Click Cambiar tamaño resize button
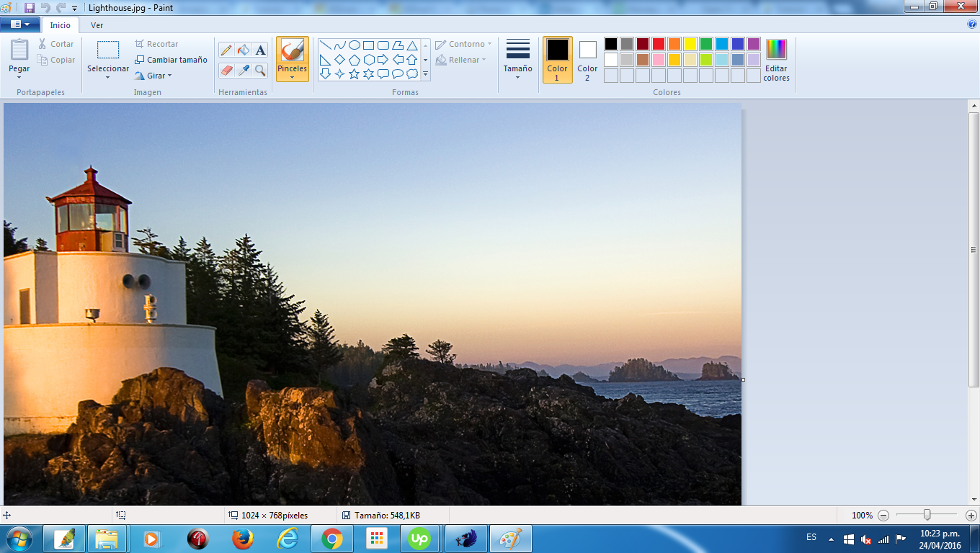Viewport: 980px width, 553px height. pyautogui.click(x=171, y=60)
